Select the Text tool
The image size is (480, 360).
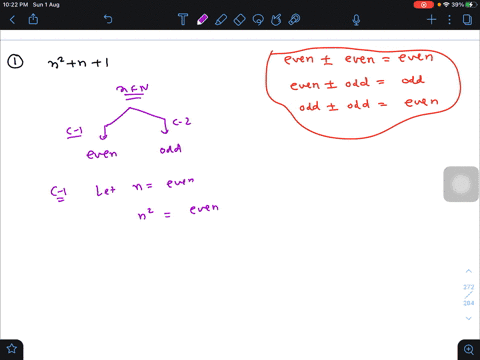pyautogui.click(x=183, y=19)
